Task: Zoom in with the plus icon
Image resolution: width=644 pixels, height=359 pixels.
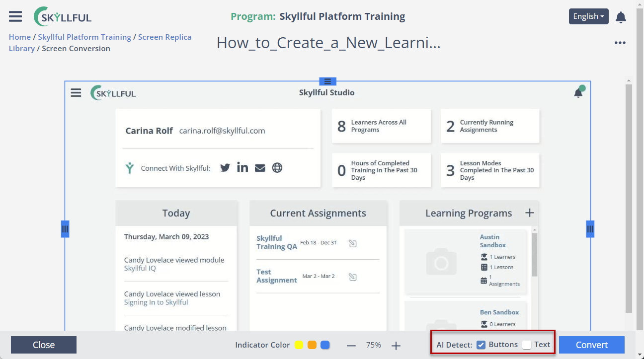Action: 396,346
